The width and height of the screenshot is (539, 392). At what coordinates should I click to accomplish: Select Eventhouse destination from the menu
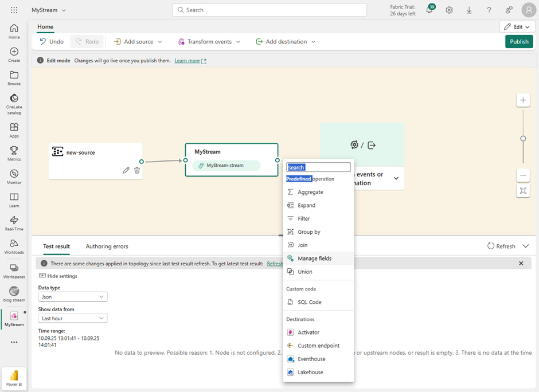tap(311, 359)
